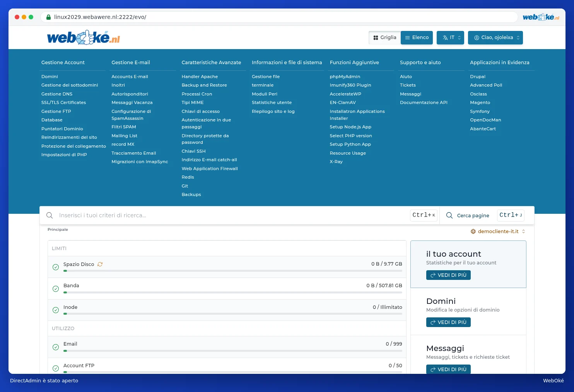Open Tickets under Supporto e aiuto

coord(408,85)
